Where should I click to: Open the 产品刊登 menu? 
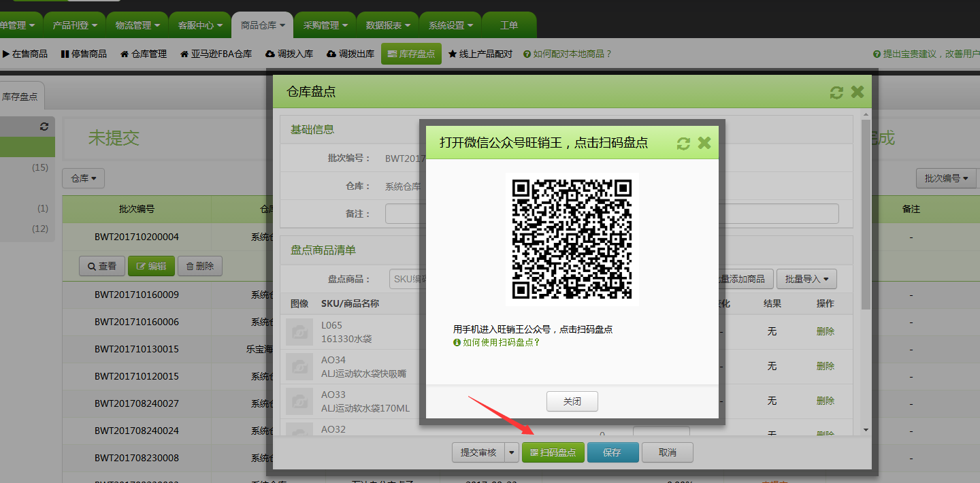[x=75, y=25]
